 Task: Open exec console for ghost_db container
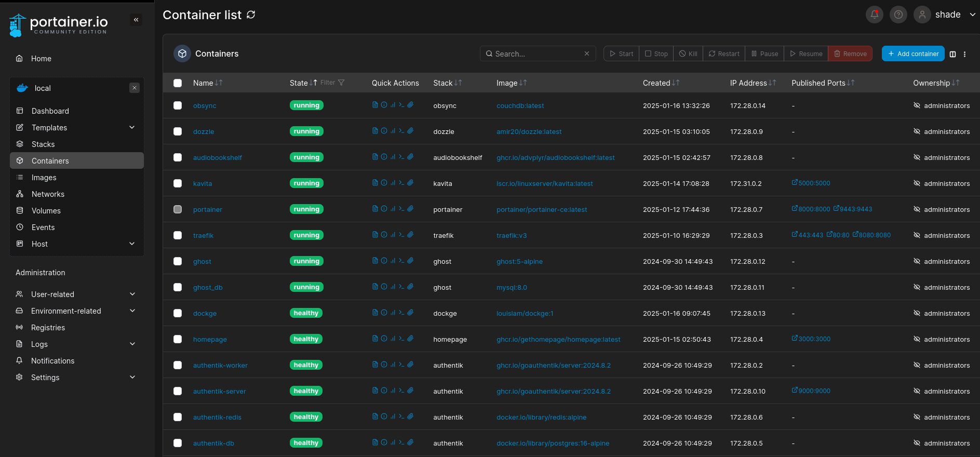click(x=401, y=287)
